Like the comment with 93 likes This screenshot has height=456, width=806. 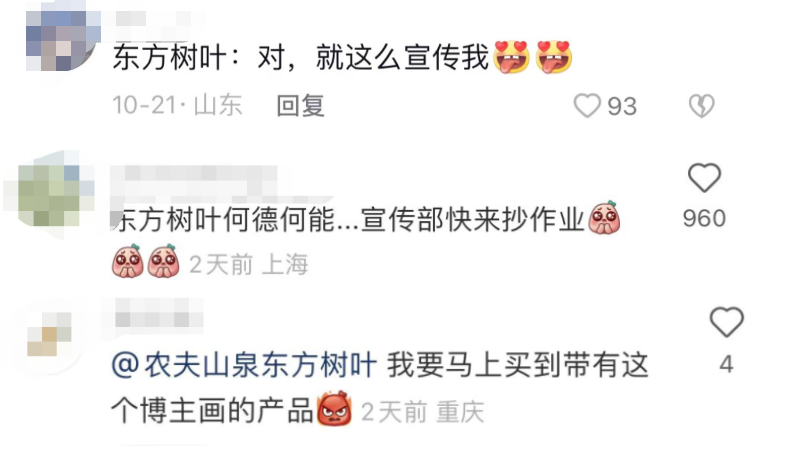pyautogui.click(x=587, y=106)
